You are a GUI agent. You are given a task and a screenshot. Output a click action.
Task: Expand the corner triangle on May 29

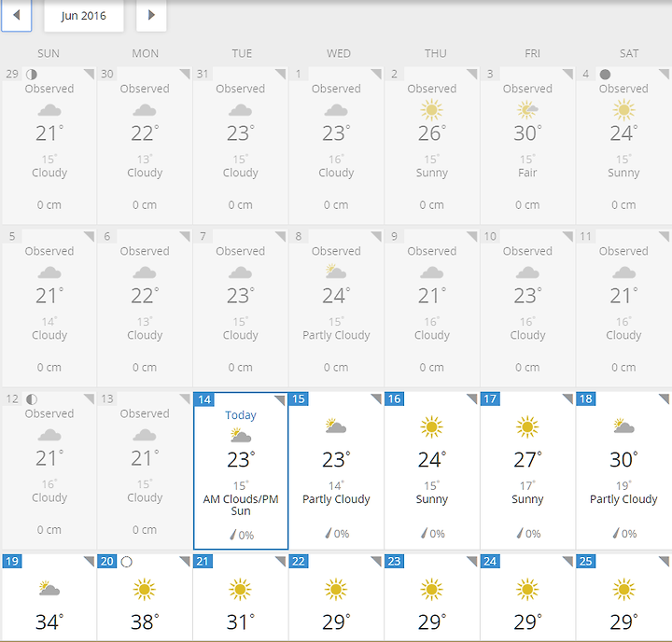pos(90,74)
